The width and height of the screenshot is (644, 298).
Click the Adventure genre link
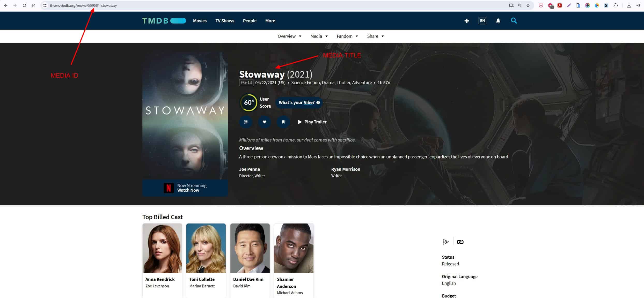[362, 83]
